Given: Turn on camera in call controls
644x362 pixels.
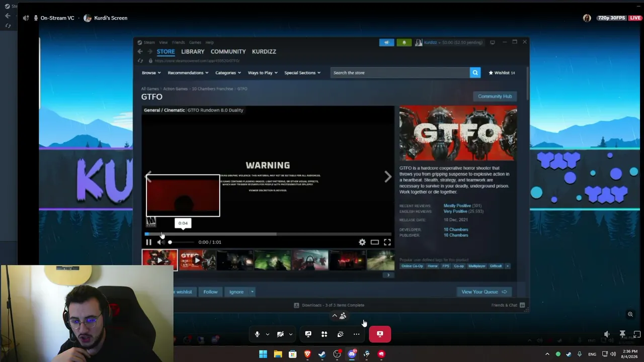Looking at the screenshot, I should pos(280,334).
